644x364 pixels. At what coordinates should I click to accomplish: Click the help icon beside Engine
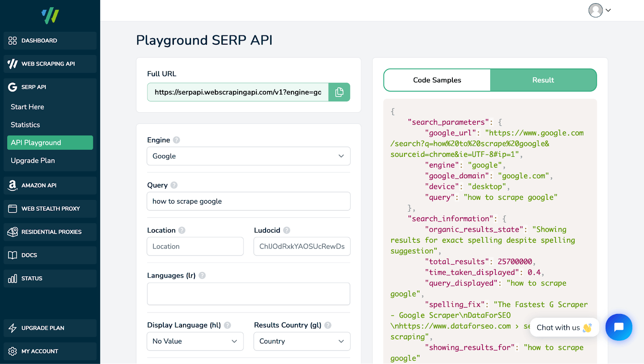click(176, 140)
